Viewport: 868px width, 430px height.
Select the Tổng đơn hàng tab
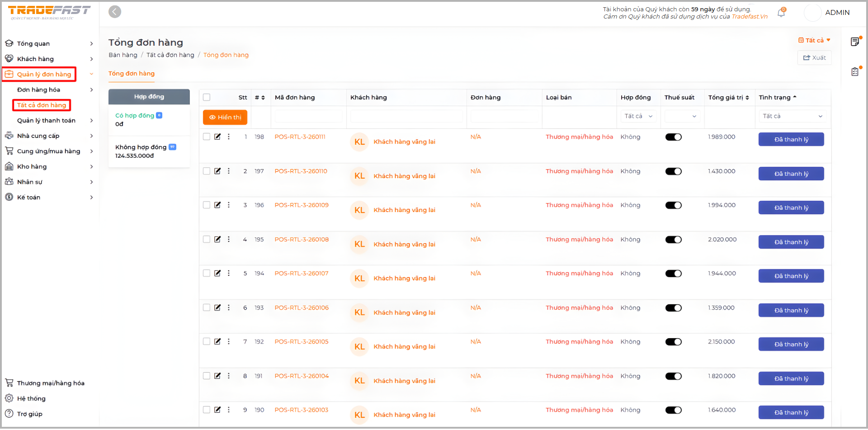(132, 74)
